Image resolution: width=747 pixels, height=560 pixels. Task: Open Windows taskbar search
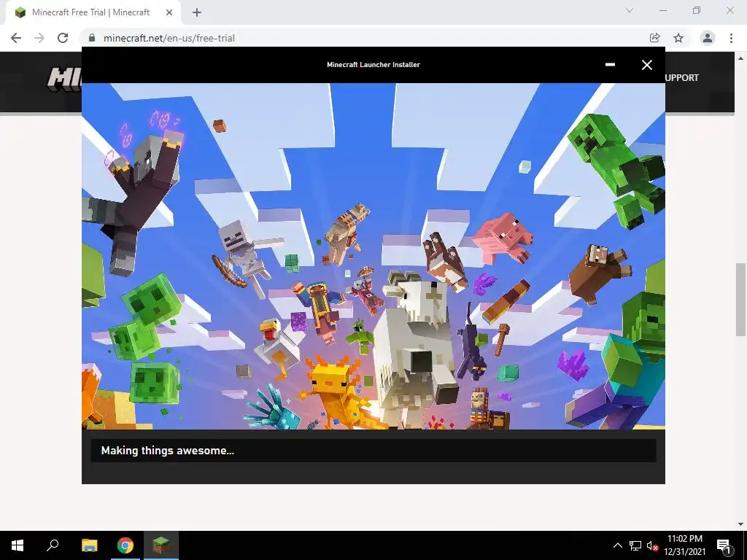tap(53, 545)
